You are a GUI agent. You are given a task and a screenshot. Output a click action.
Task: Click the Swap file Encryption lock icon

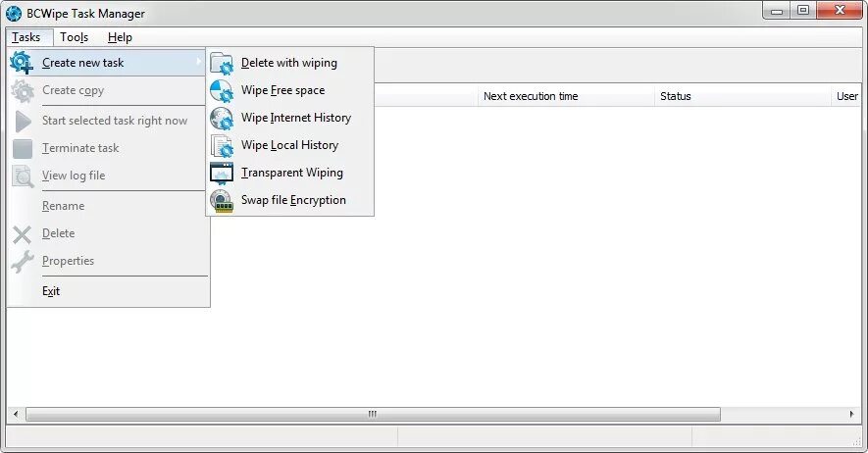(222, 200)
